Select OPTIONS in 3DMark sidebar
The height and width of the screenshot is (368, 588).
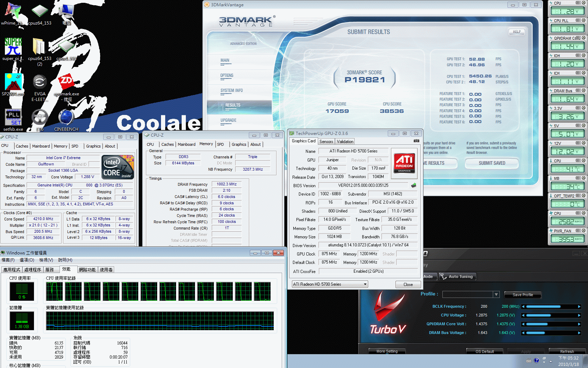click(x=227, y=75)
